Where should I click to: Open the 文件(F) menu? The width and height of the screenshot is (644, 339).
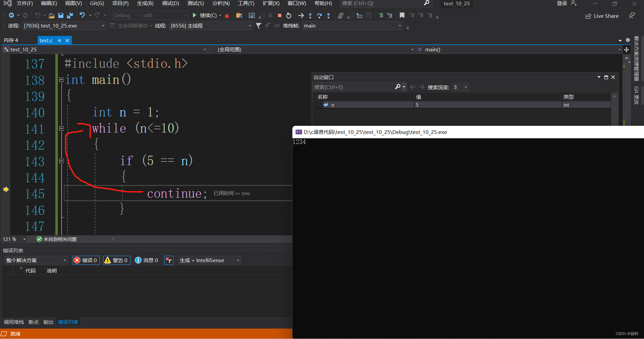(25, 3)
